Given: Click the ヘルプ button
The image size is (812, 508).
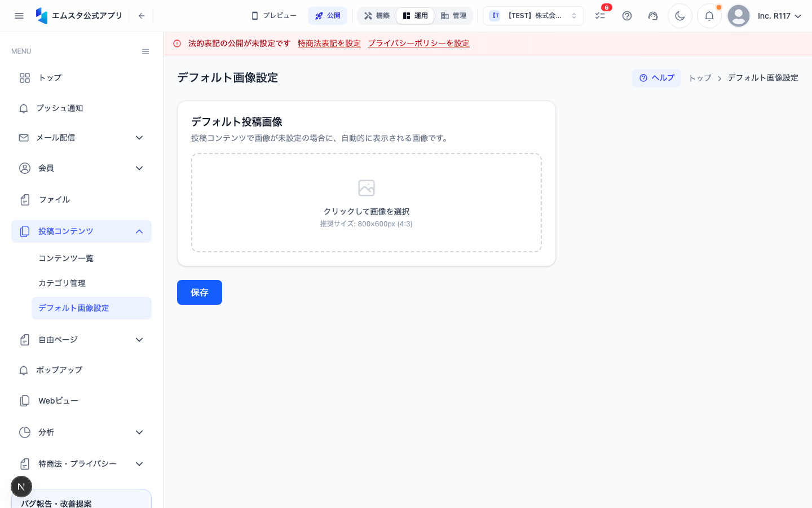Looking at the screenshot, I should [x=656, y=78].
